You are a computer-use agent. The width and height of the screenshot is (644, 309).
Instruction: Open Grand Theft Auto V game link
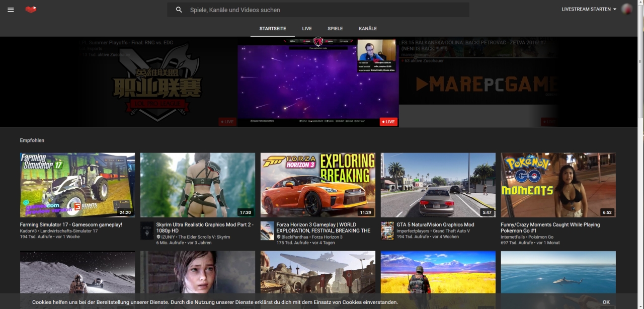(x=451, y=230)
